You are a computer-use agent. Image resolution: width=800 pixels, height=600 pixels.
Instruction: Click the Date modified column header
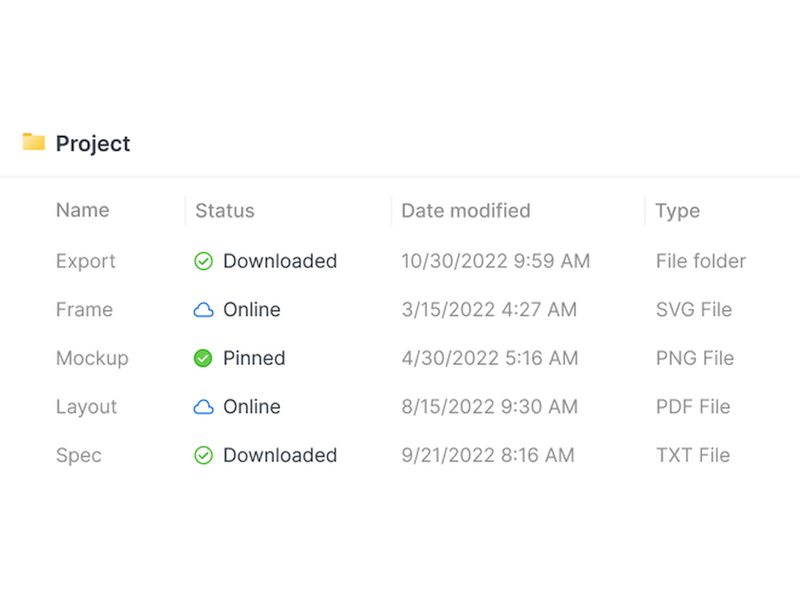pos(465,210)
